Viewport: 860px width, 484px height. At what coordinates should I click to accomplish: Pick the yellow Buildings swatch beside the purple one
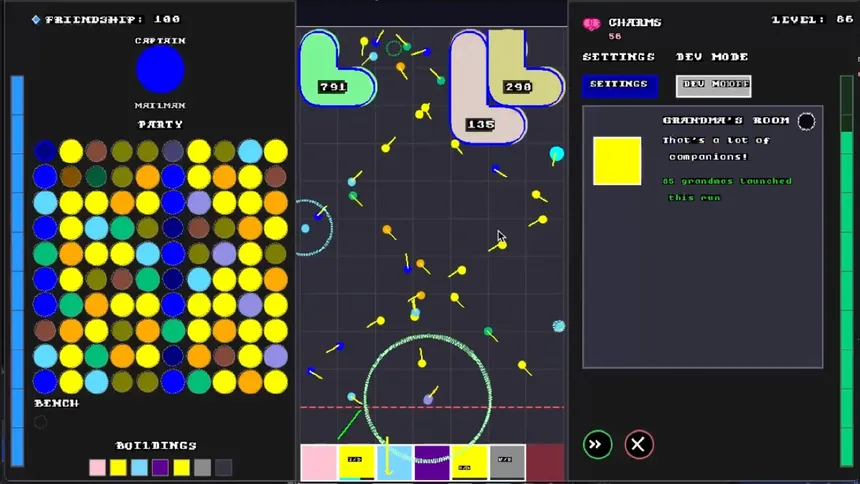click(182, 468)
